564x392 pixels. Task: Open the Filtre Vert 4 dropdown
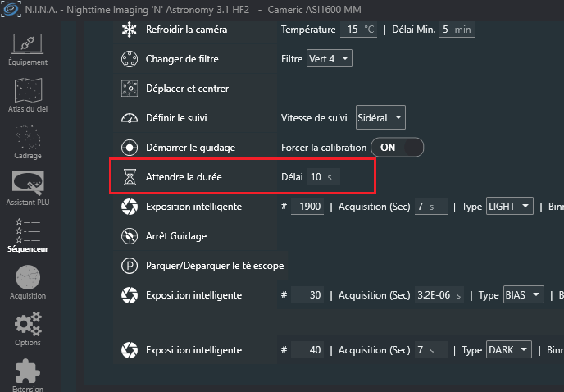click(329, 59)
